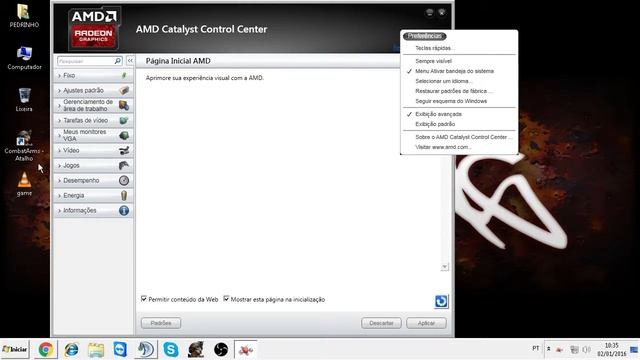Click the Vídeo film icon

point(124,150)
